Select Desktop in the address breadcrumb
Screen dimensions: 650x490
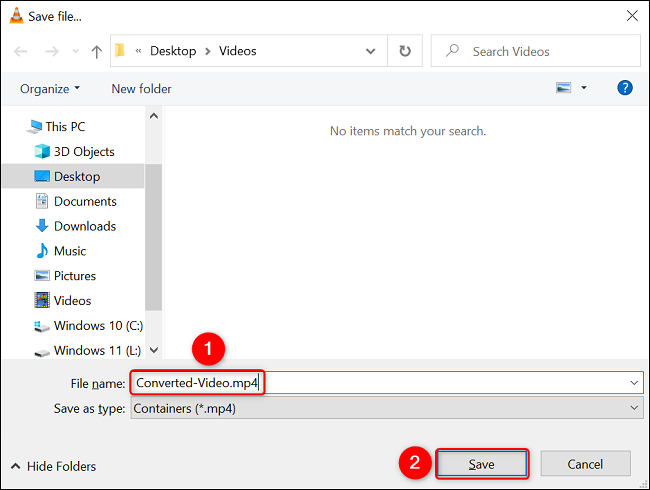click(x=173, y=51)
